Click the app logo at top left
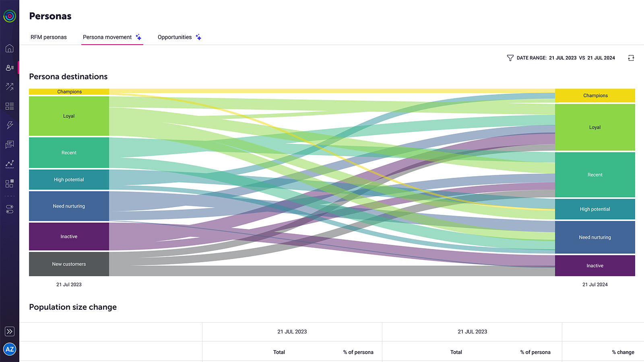 (x=10, y=16)
